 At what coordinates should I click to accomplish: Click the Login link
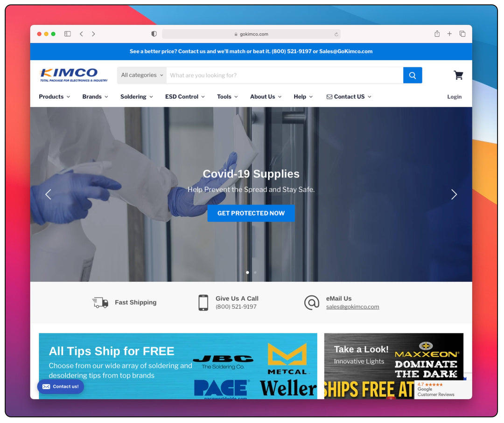[454, 97]
